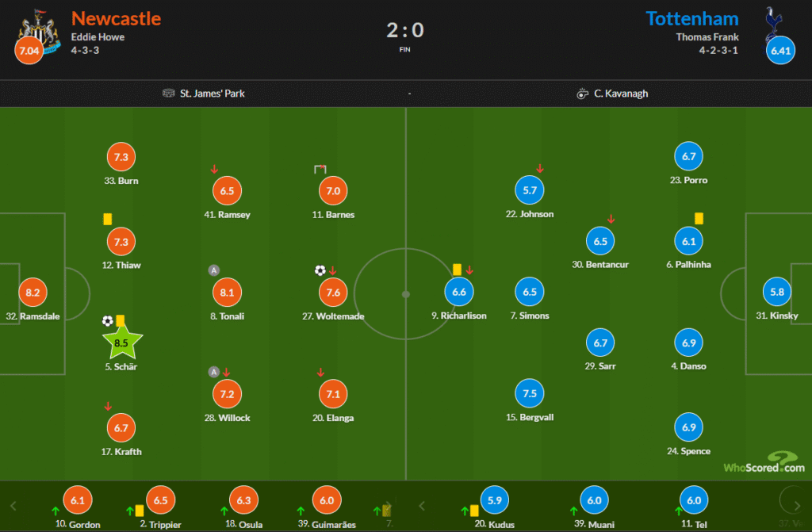
Task: Click the stadium icon beside St. James' Park
Action: pos(169,94)
